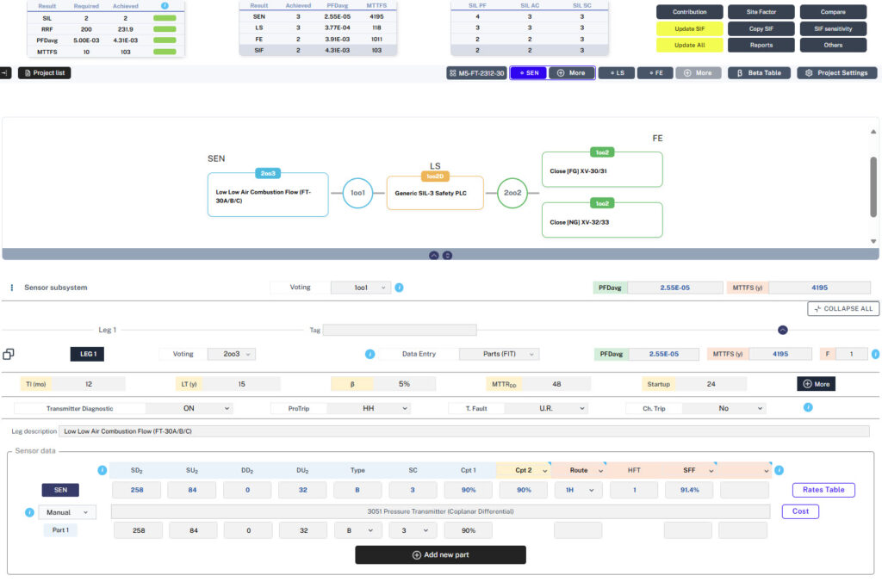
Task: Click the info icon in results table header
Action: [x=165, y=6]
